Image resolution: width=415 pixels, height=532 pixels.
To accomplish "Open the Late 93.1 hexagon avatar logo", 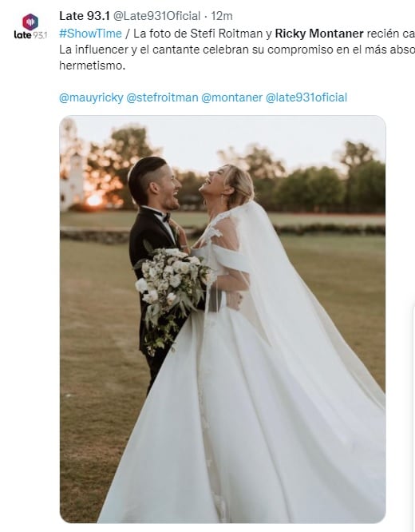I will point(30,22).
